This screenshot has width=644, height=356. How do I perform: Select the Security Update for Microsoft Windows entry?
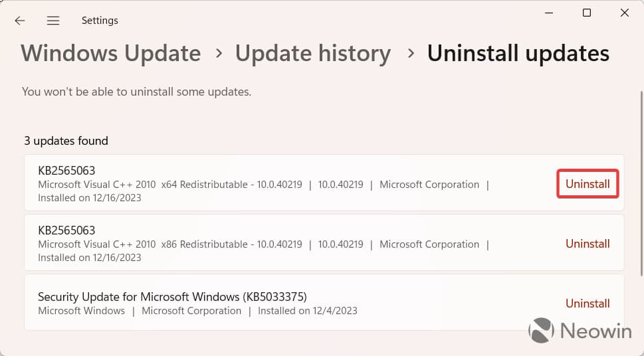coord(266,303)
